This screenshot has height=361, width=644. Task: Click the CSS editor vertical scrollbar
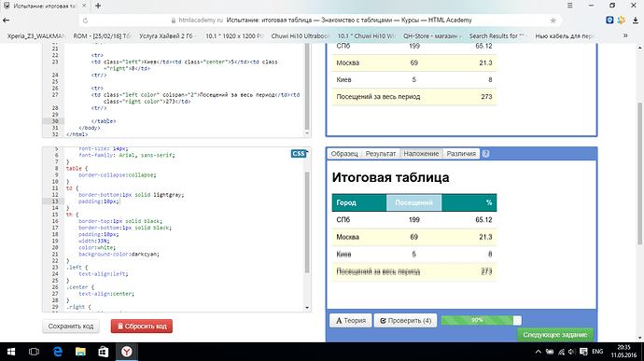(307, 223)
